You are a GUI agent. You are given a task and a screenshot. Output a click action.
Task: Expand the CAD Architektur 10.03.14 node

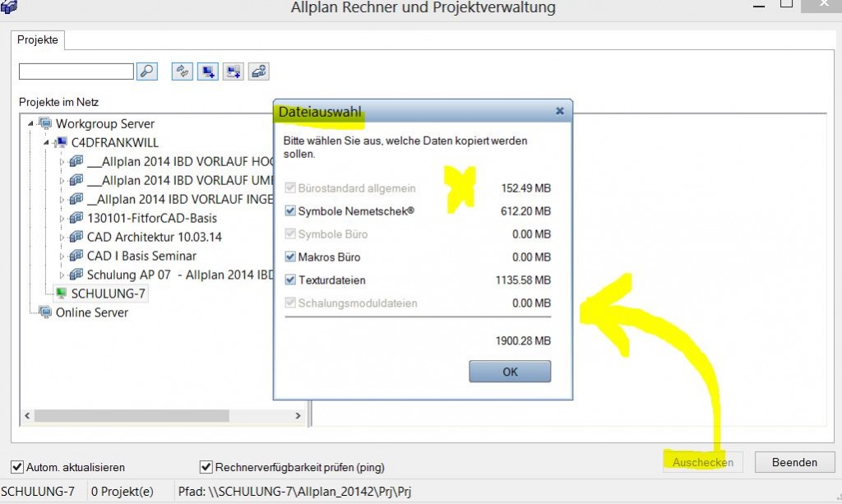click(x=62, y=238)
